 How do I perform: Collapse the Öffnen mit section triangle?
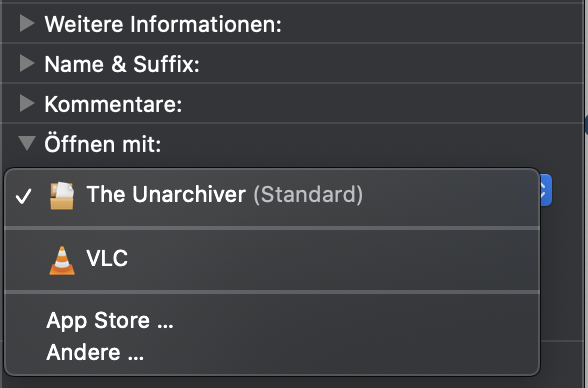coord(27,143)
